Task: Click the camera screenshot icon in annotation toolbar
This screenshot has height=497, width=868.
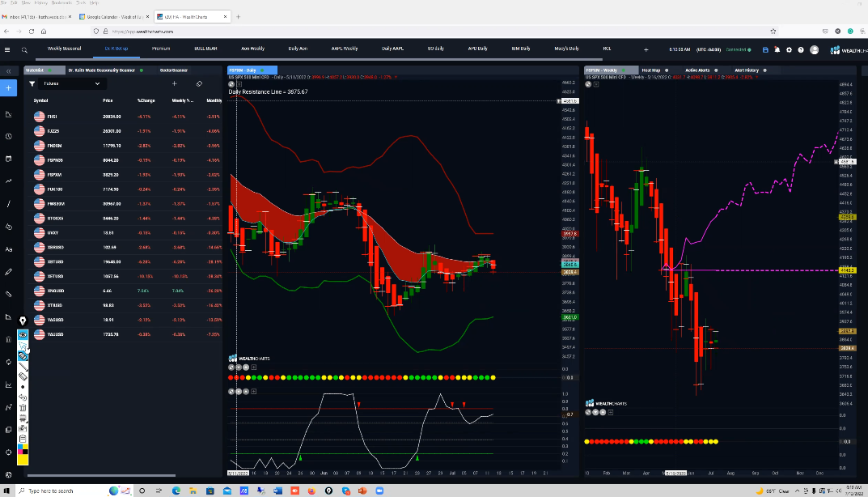Action: (23, 428)
